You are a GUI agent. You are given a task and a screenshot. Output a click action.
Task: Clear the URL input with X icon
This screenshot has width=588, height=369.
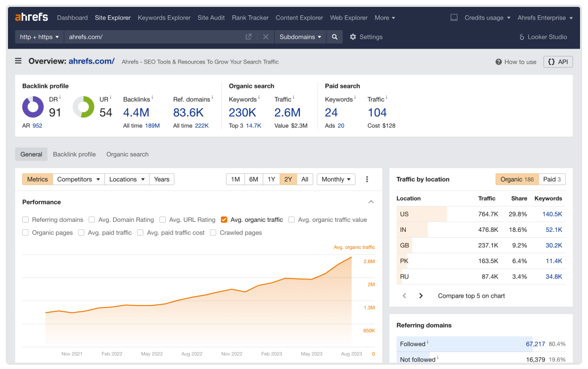266,37
